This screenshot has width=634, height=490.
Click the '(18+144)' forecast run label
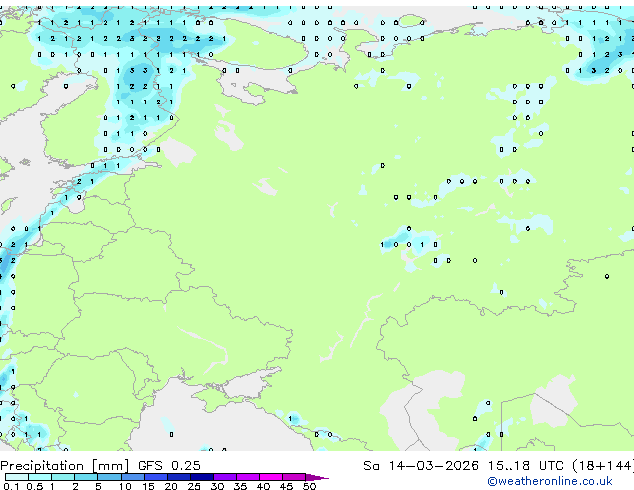[603, 466]
